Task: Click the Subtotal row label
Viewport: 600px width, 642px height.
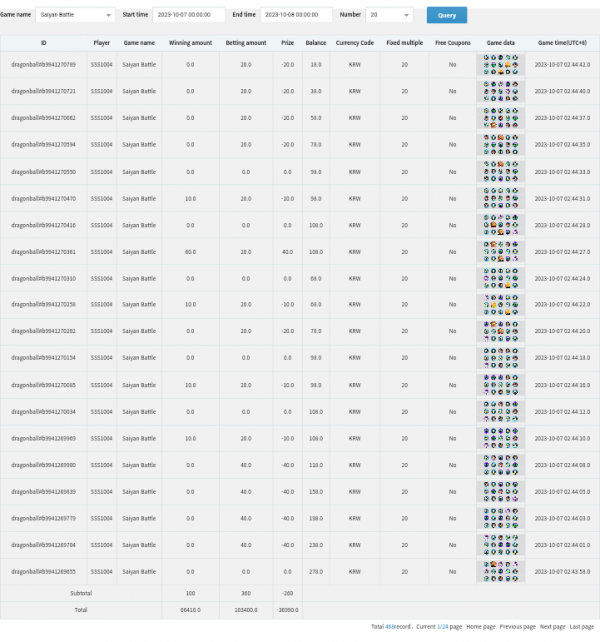Action: 81,593
